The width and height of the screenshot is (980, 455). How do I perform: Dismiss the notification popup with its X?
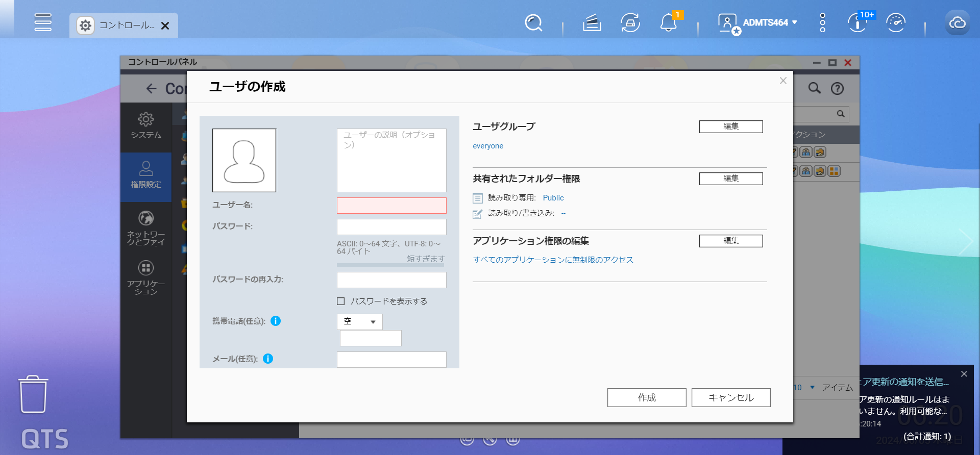coord(964,374)
